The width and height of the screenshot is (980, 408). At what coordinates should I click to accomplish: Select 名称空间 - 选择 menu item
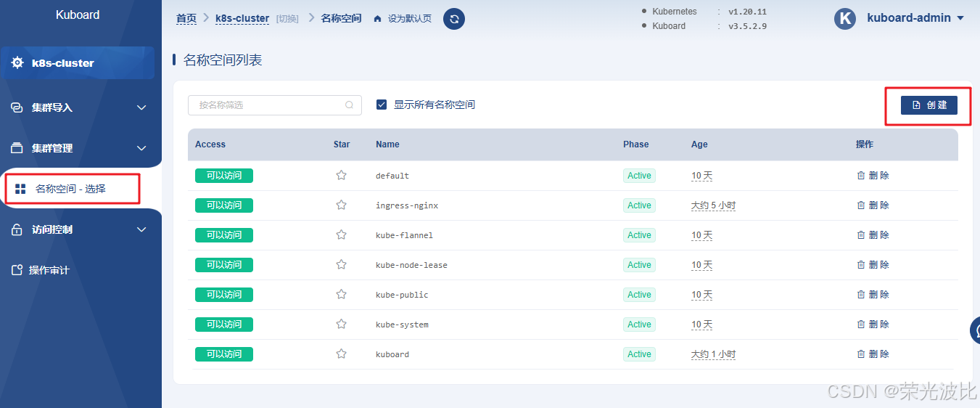(x=70, y=189)
